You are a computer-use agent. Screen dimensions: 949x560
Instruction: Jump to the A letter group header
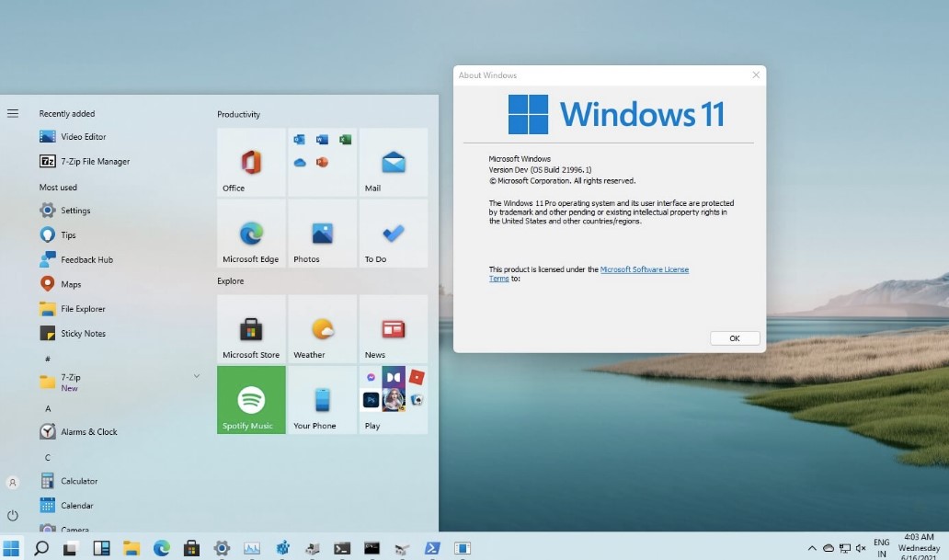[x=48, y=408]
